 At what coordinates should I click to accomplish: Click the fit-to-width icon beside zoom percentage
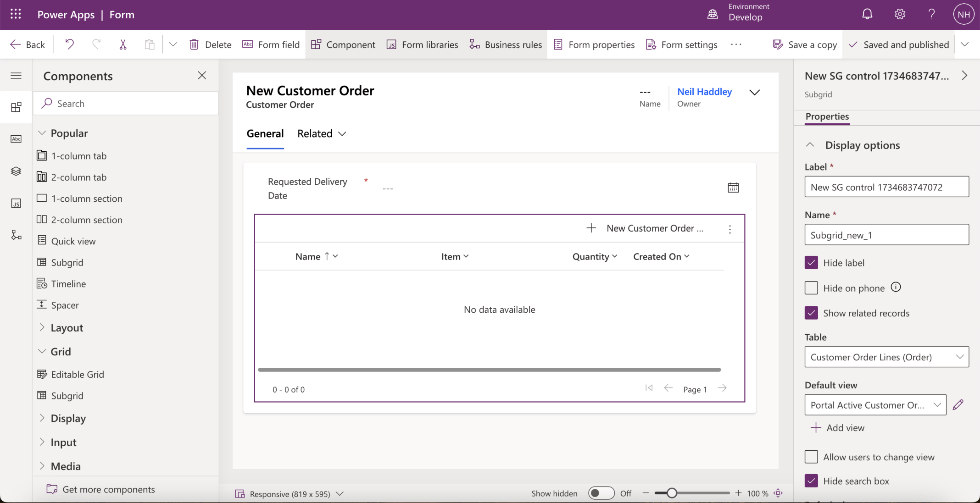point(778,493)
